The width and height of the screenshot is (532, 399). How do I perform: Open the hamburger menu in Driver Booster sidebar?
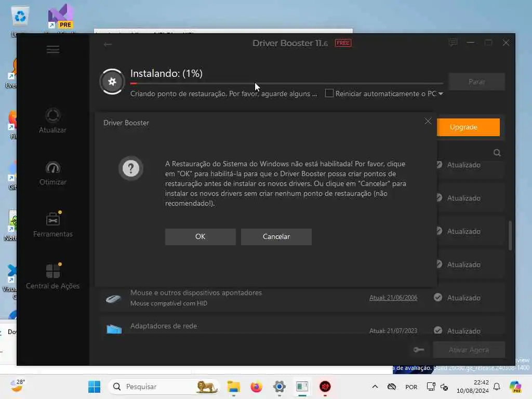53,49
